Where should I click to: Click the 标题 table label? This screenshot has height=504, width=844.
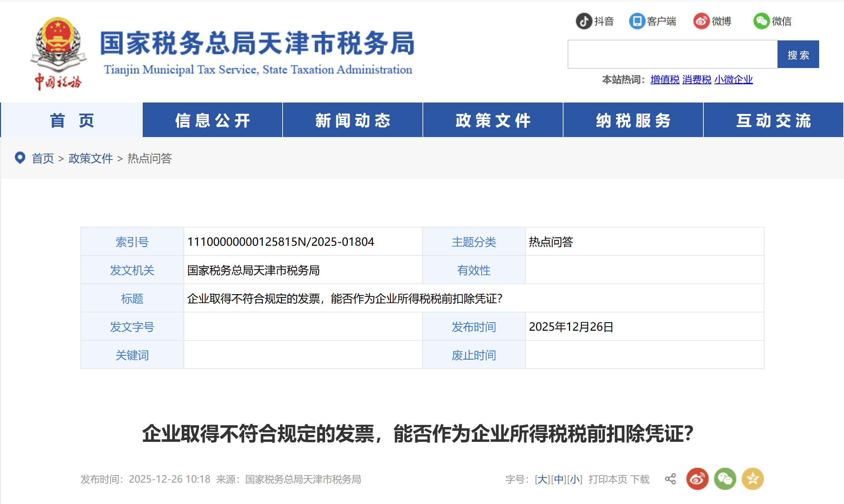(x=132, y=298)
